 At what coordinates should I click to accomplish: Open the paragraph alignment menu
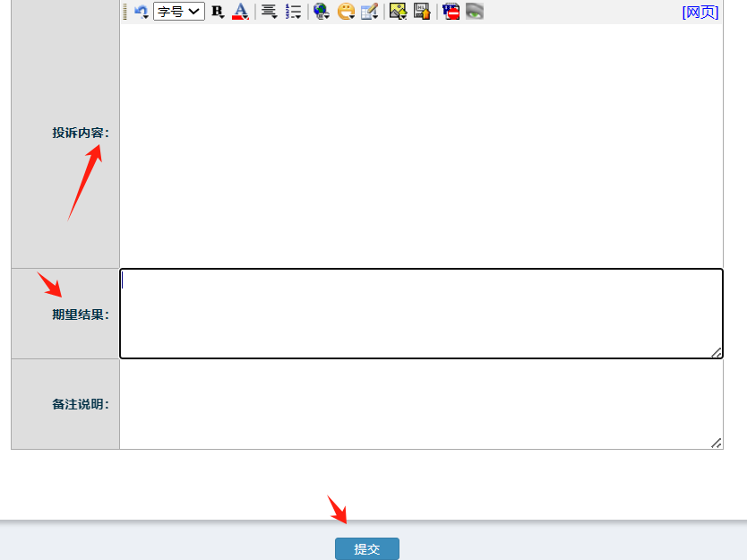tap(269, 12)
